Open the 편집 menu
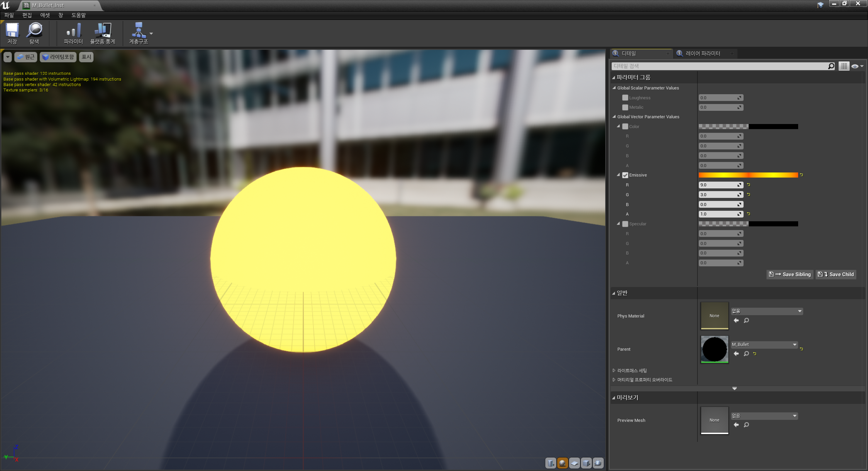The height and width of the screenshot is (471, 868). click(x=27, y=15)
